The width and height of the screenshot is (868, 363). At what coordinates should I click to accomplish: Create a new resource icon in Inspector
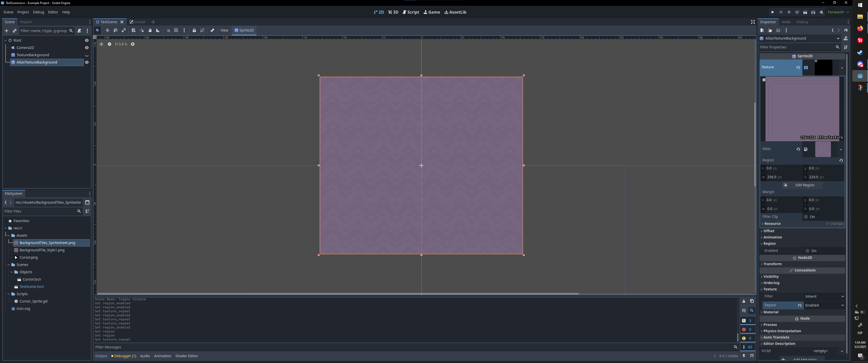coord(762,30)
